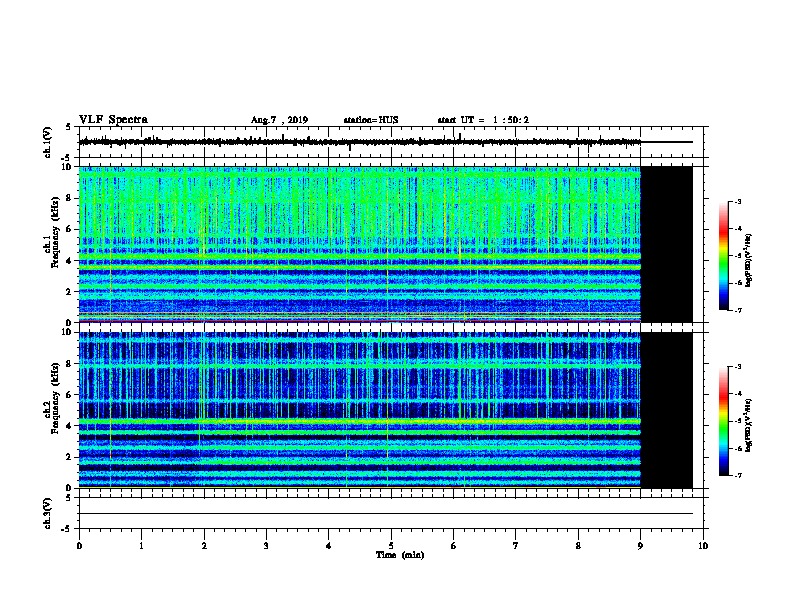
Task: Click the "-3" tick on ch.1 colorbar
Action: 737,202
